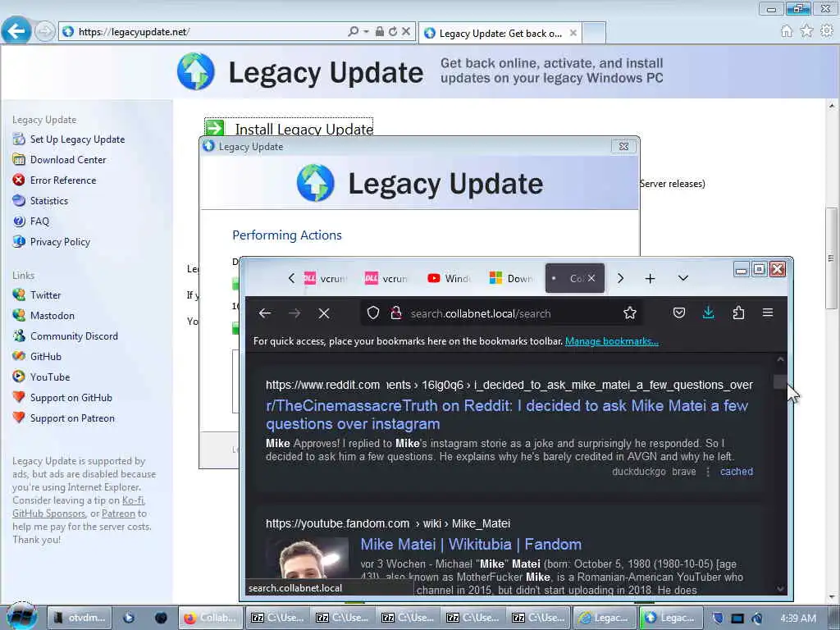
Task: Click Firefox's back arrow
Action: [265, 313]
